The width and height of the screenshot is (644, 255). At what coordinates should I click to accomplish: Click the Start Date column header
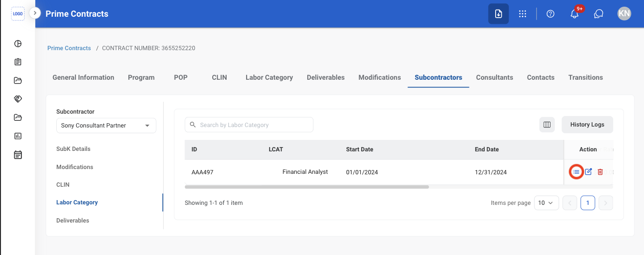(x=360, y=149)
